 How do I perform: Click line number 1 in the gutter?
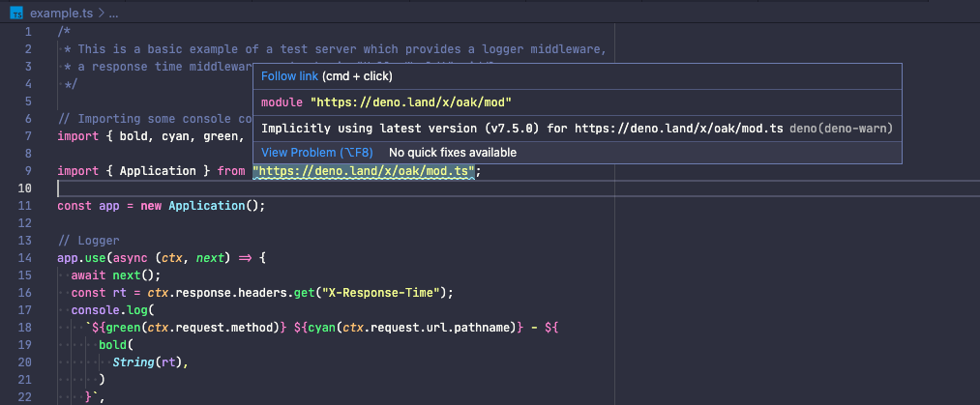pyautogui.click(x=30, y=32)
